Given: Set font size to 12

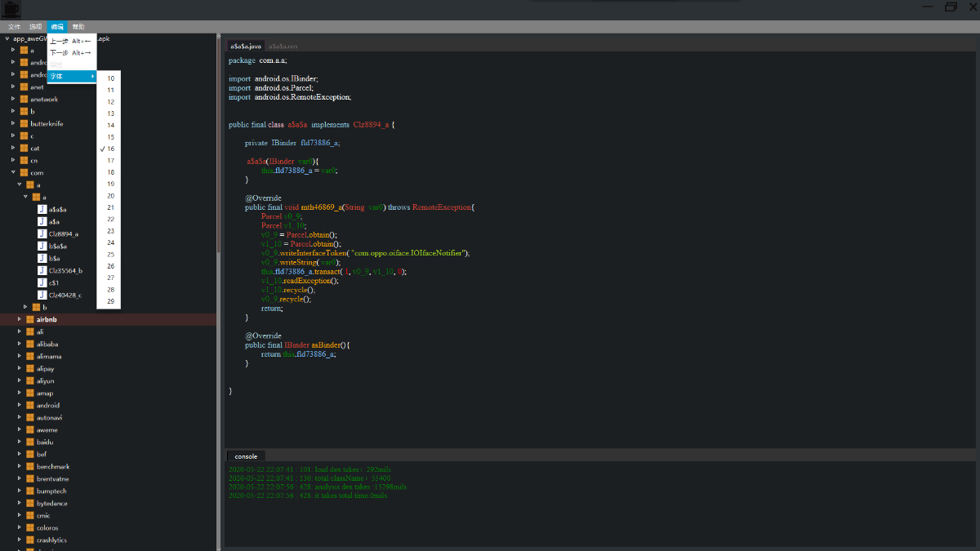Looking at the screenshot, I should point(109,102).
